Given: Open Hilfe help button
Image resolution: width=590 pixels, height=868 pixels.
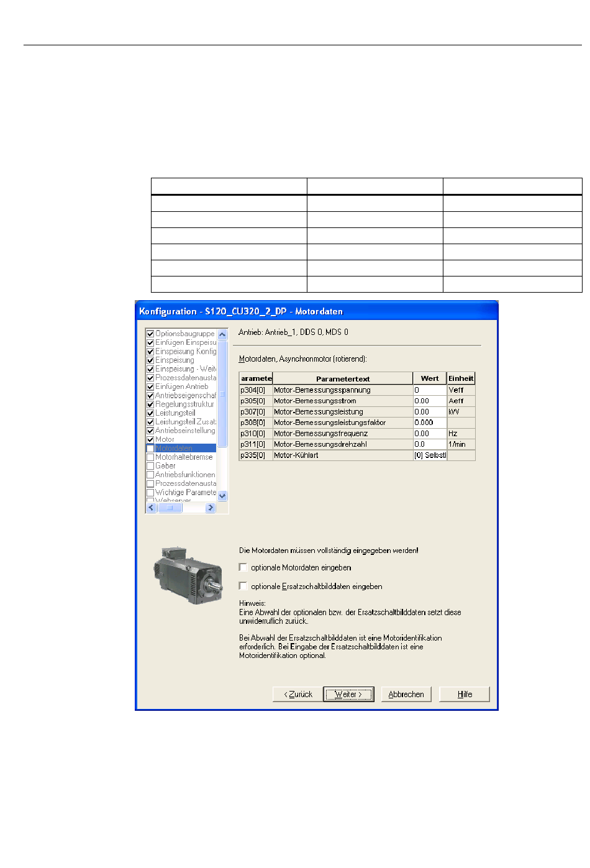Looking at the screenshot, I should coord(465,694).
